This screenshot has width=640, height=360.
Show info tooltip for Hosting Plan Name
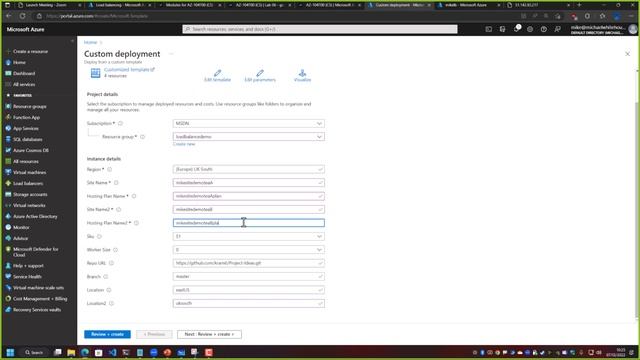pos(134,196)
